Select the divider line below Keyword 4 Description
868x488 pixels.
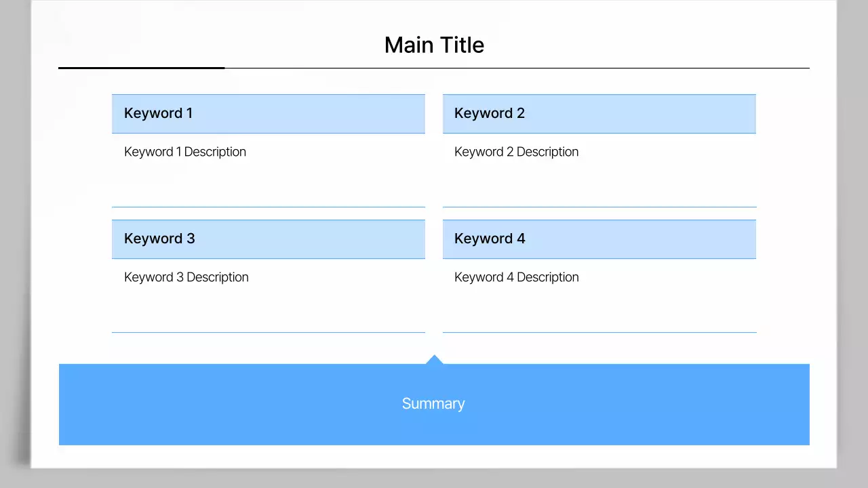[599, 332]
